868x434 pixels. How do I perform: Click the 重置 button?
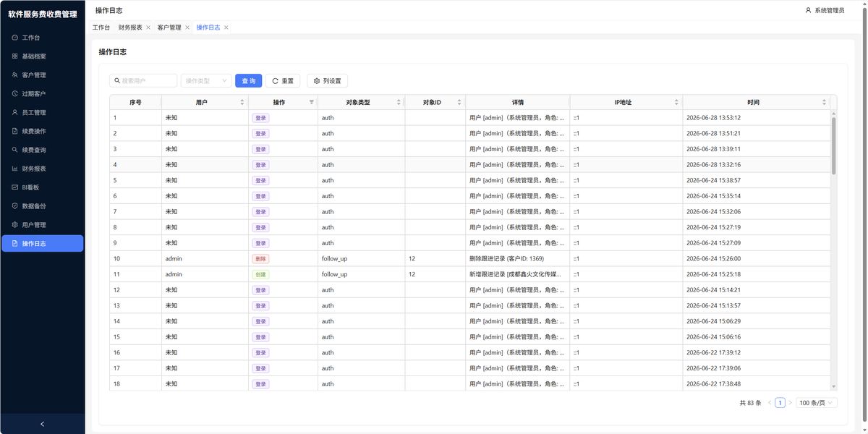click(283, 81)
